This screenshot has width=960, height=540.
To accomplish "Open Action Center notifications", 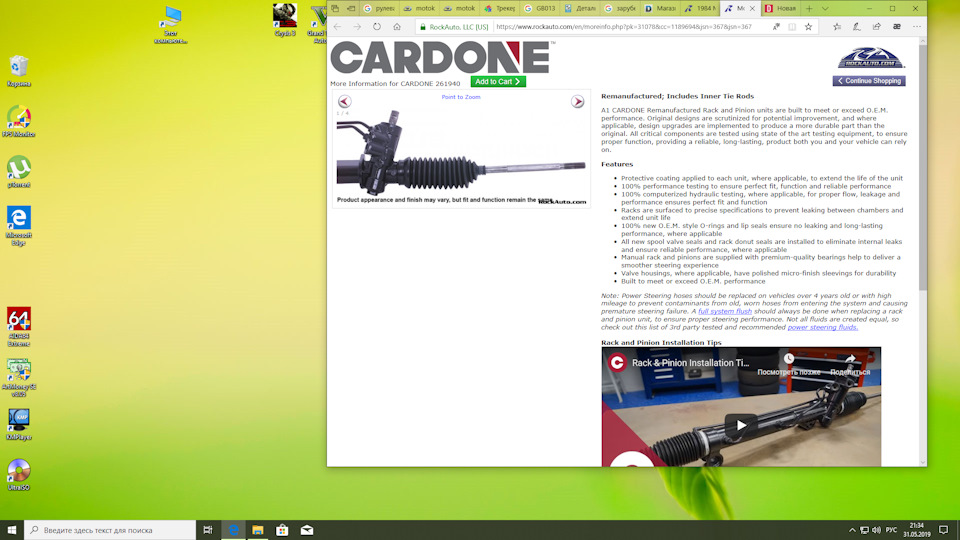I will tap(943, 530).
